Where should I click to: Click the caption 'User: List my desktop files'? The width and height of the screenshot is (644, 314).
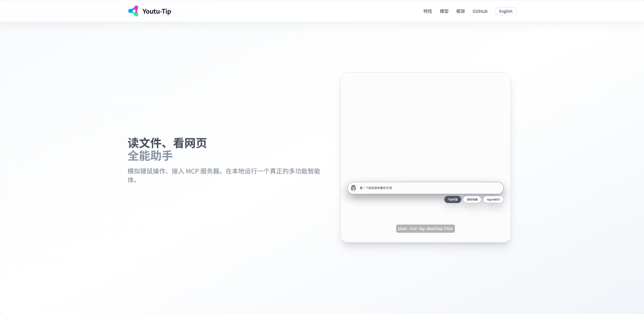coord(425,229)
